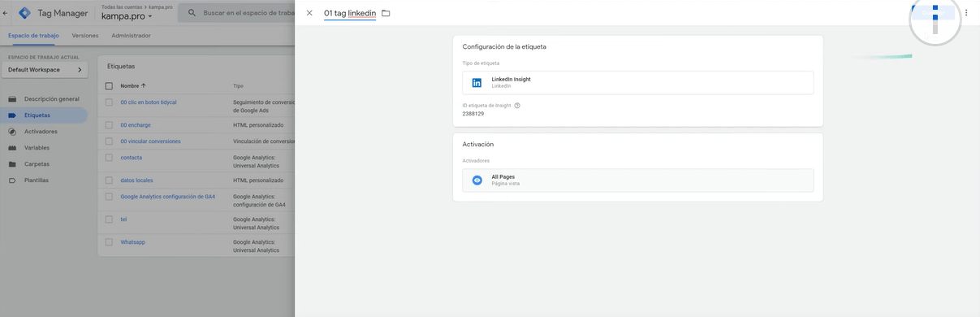Toggle the select-all checkbox in the Nombre header
Viewport: 980px width, 317px height.
(109, 85)
